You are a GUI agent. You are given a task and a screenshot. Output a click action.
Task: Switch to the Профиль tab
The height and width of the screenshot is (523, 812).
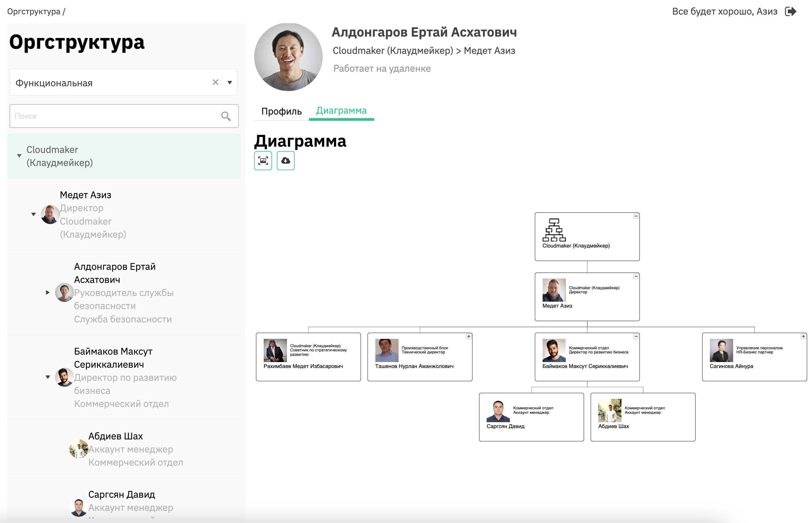[x=281, y=111]
